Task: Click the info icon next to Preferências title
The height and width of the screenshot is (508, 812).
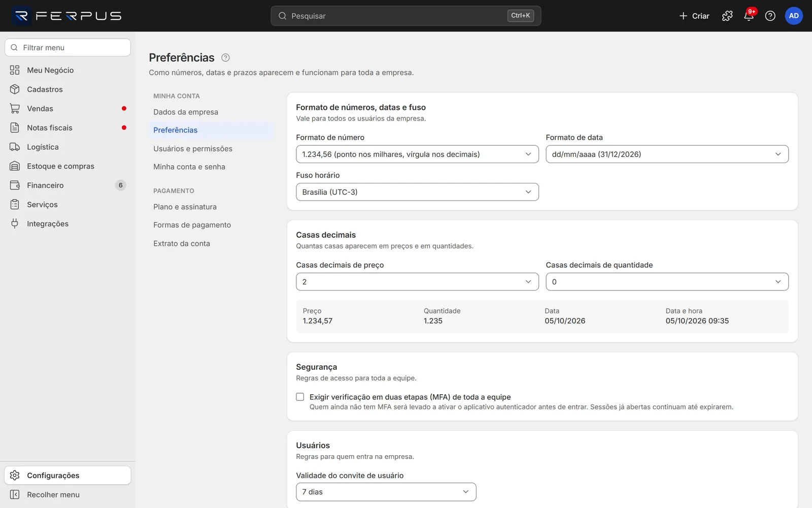Action: pos(226,57)
